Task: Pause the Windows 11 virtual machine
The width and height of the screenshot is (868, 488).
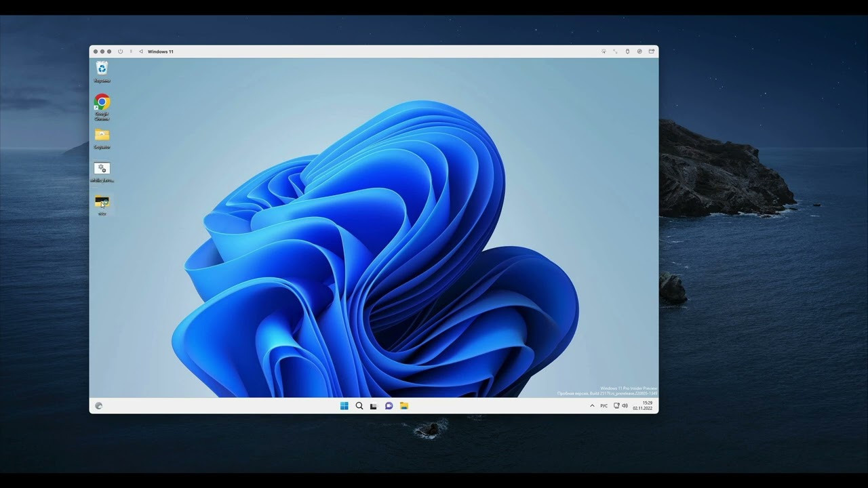Action: 131,52
